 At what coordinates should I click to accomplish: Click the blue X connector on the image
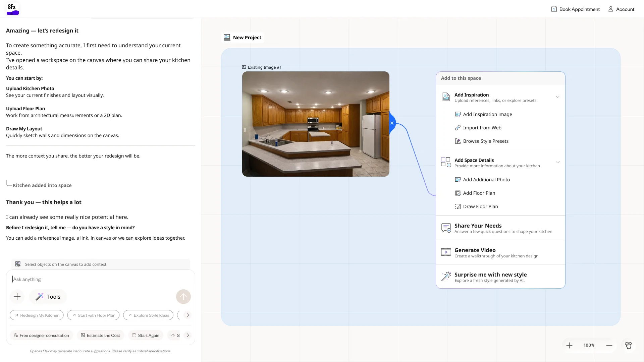[392, 123]
